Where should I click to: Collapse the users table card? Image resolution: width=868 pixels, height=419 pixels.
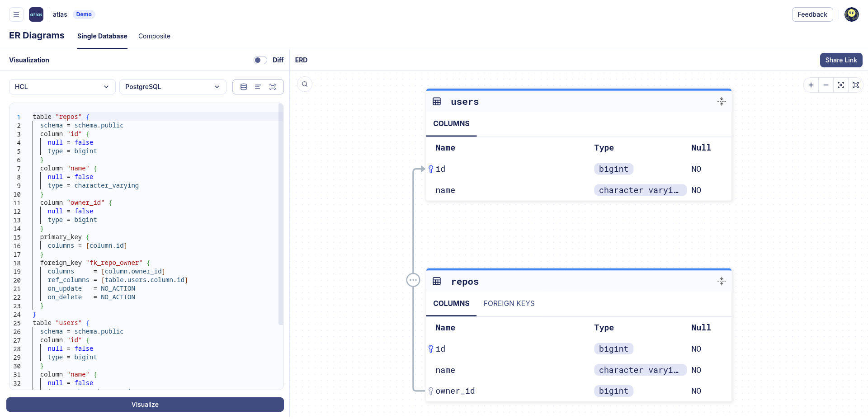(722, 102)
